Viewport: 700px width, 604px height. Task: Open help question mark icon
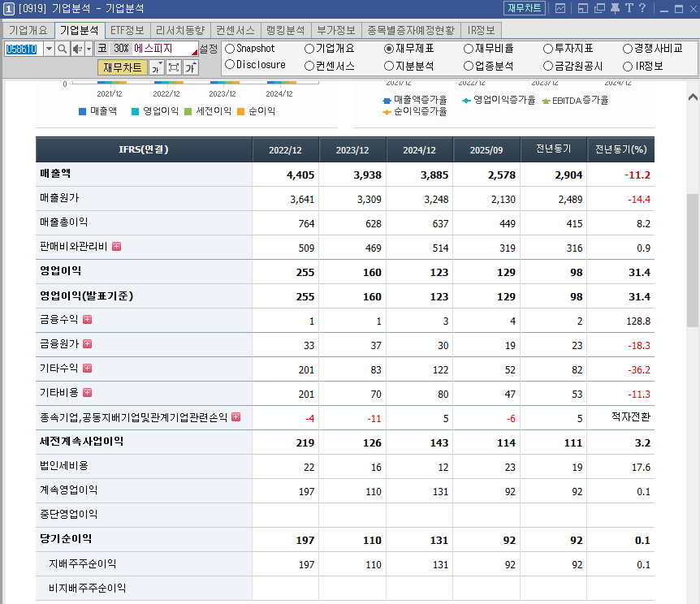pyautogui.click(x=642, y=8)
